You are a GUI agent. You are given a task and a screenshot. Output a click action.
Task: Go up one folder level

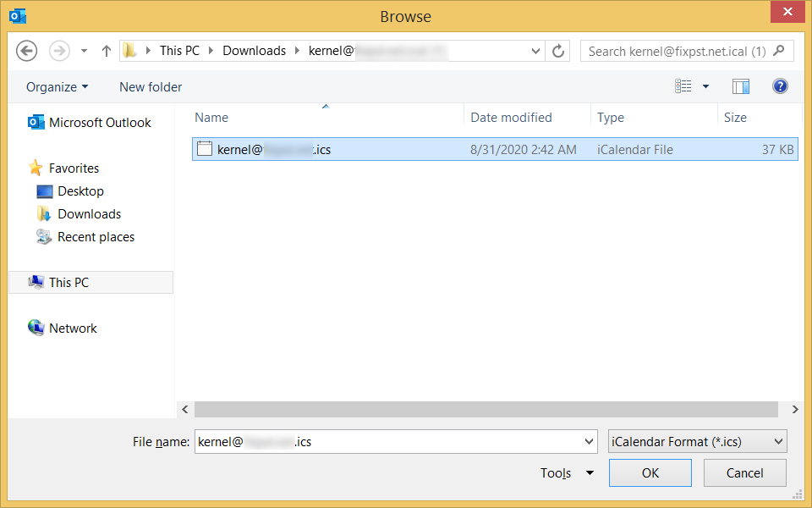pyautogui.click(x=107, y=51)
